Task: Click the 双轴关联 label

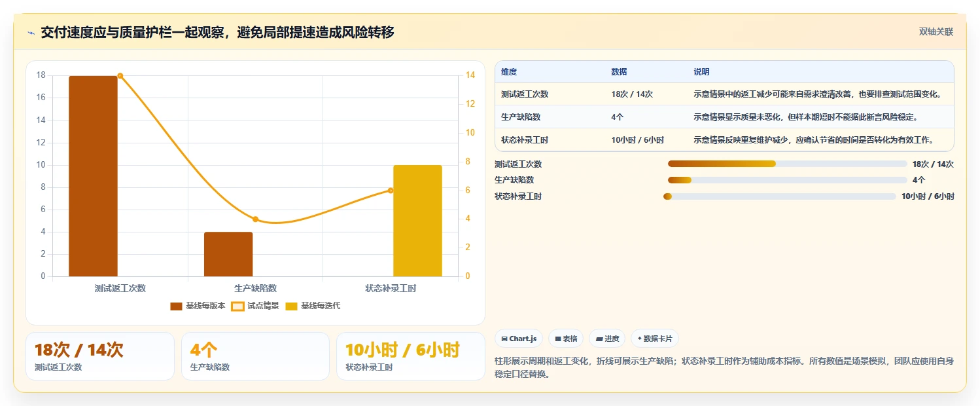Action: click(x=936, y=32)
